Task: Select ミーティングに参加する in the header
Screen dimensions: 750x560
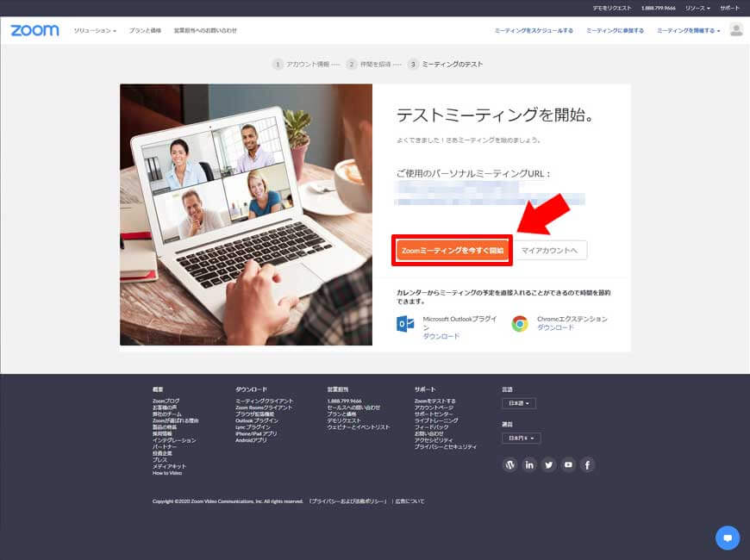Action: (x=616, y=31)
